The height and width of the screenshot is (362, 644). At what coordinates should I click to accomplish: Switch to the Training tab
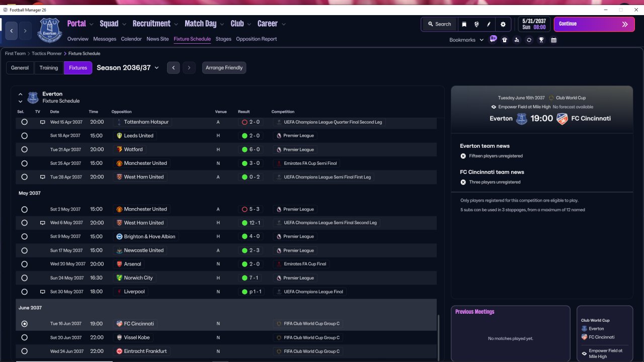pyautogui.click(x=49, y=68)
